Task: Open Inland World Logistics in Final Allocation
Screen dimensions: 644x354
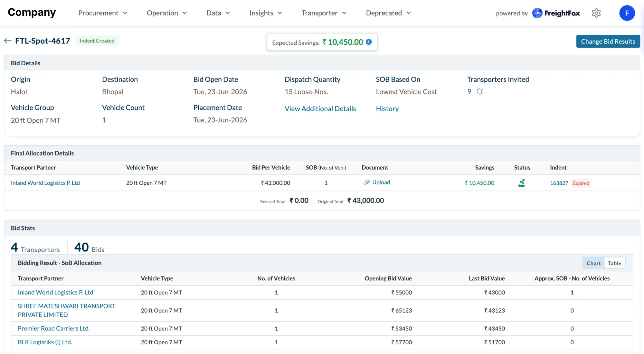Action: [45, 183]
